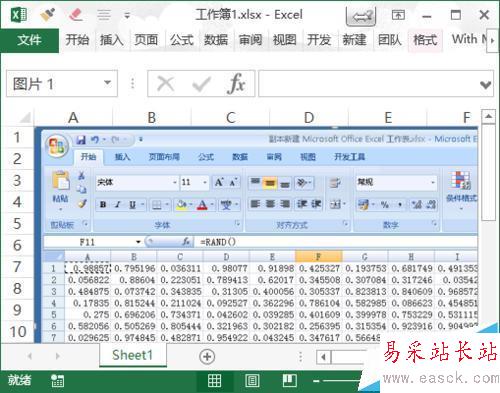Screen dimensions: 500x393
Task: Add a new sheet with plus button
Action: (207, 356)
